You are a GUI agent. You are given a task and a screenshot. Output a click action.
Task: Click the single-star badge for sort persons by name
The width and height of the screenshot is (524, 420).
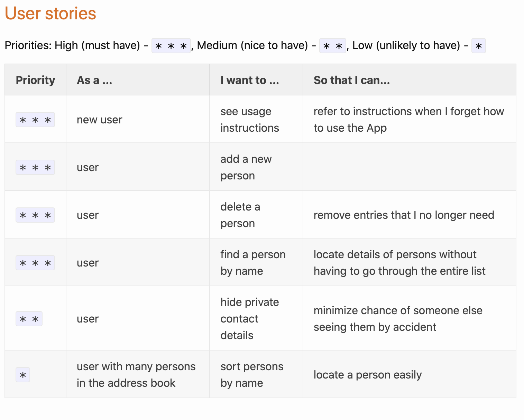tap(23, 375)
